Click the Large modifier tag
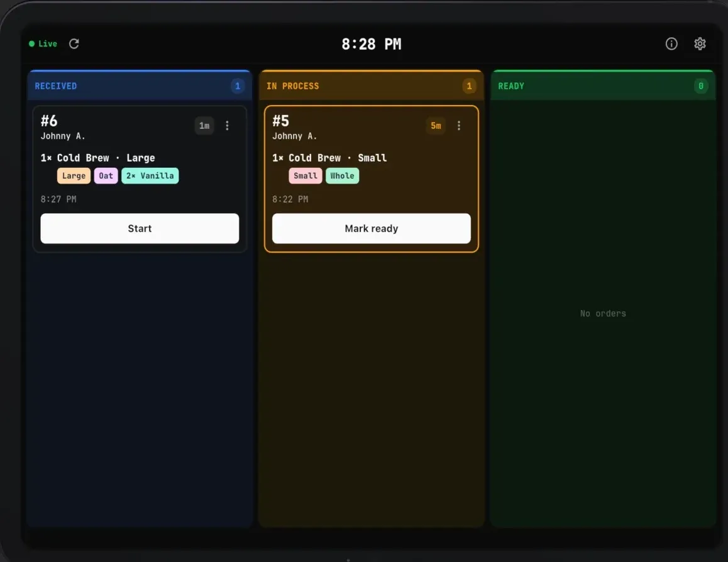The height and width of the screenshot is (562, 728). (74, 176)
